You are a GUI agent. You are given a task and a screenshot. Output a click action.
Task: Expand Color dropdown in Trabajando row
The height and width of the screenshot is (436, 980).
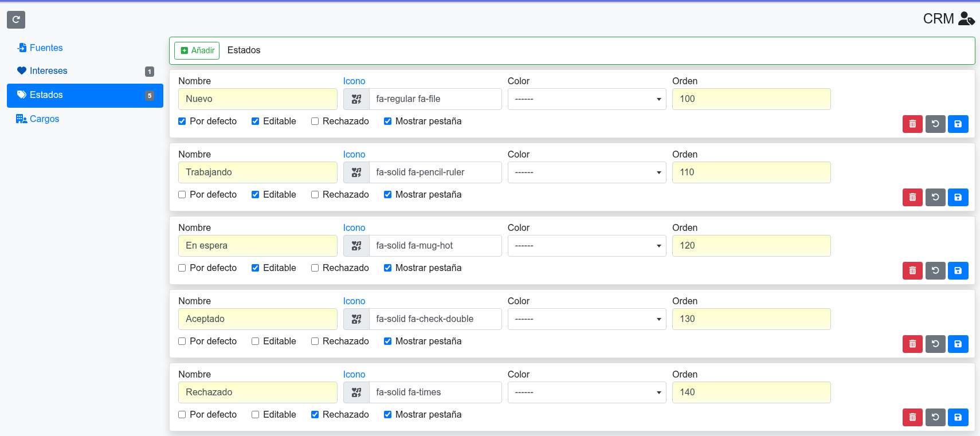586,172
